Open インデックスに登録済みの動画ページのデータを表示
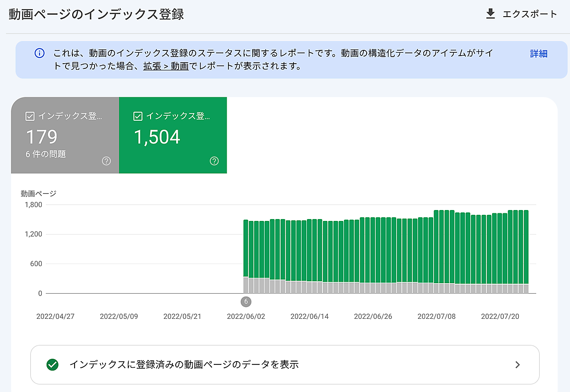570x392 pixels. (x=184, y=365)
